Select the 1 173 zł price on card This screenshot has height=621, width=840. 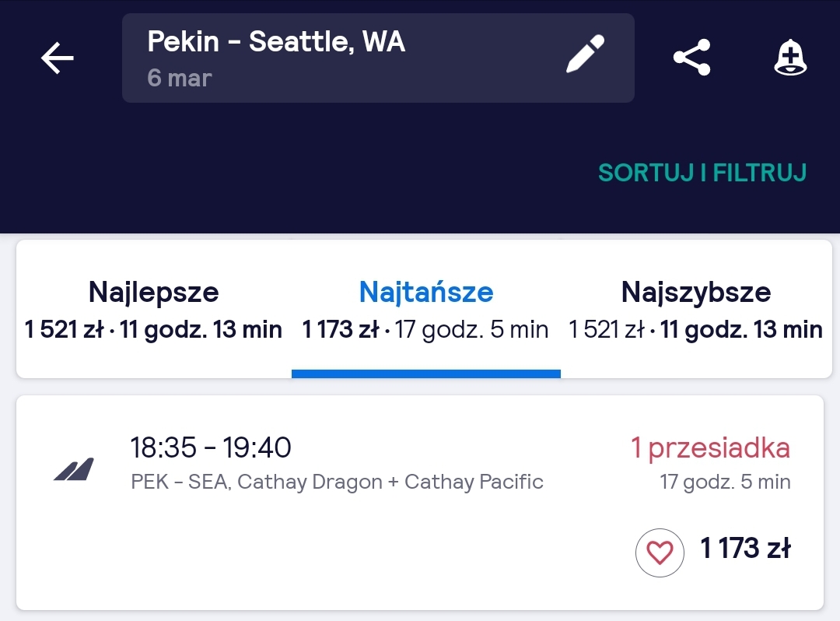coord(746,548)
